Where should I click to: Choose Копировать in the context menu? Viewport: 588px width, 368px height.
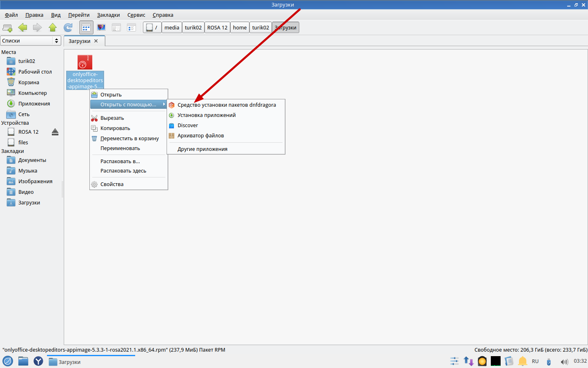tap(129, 128)
